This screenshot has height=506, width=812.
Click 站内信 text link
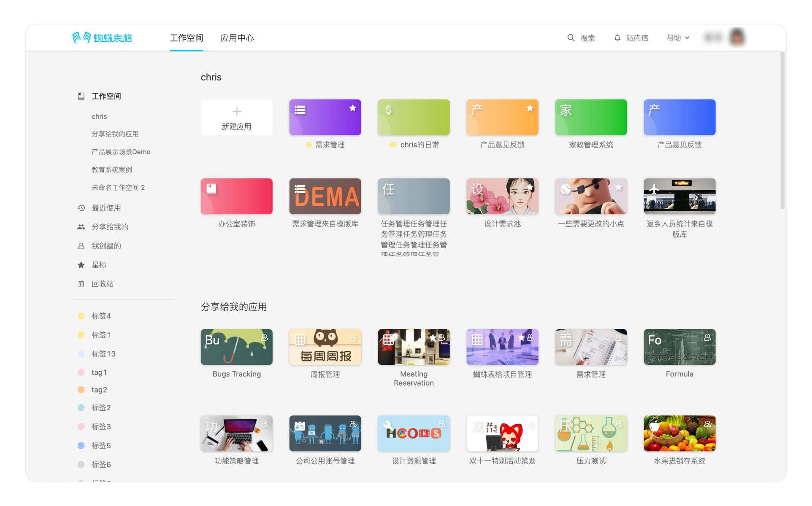coord(637,38)
